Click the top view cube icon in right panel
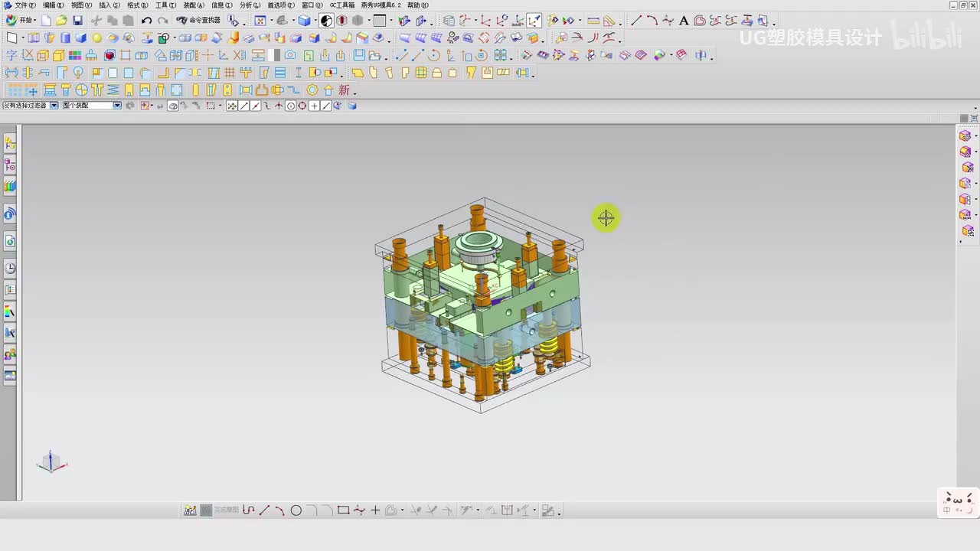980x551 pixels. [965, 136]
